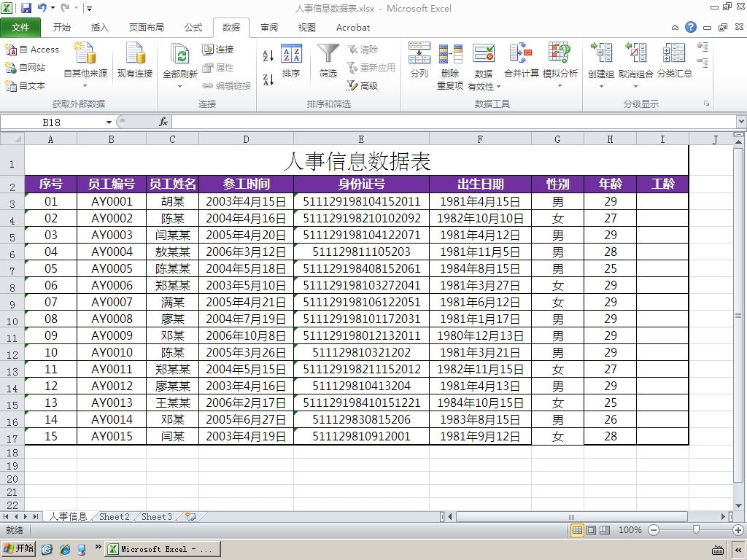Viewport: 747px width, 560px height.
Task: Switch to Page Layout view in status bar
Action: pos(591,530)
